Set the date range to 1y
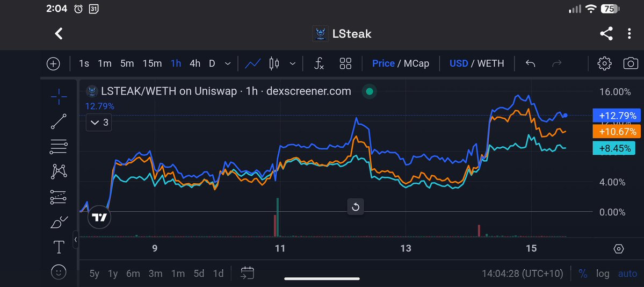The width and height of the screenshot is (644, 287). [x=113, y=274]
